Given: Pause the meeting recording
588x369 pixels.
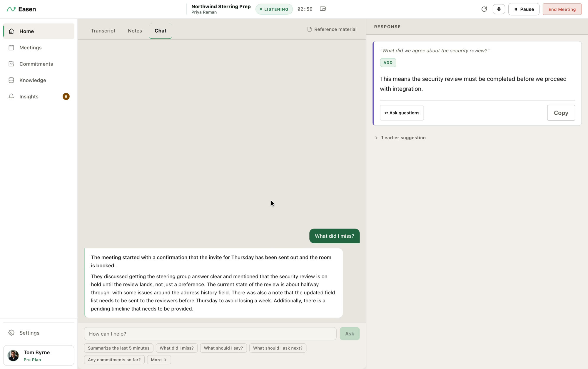Looking at the screenshot, I should coord(524,9).
